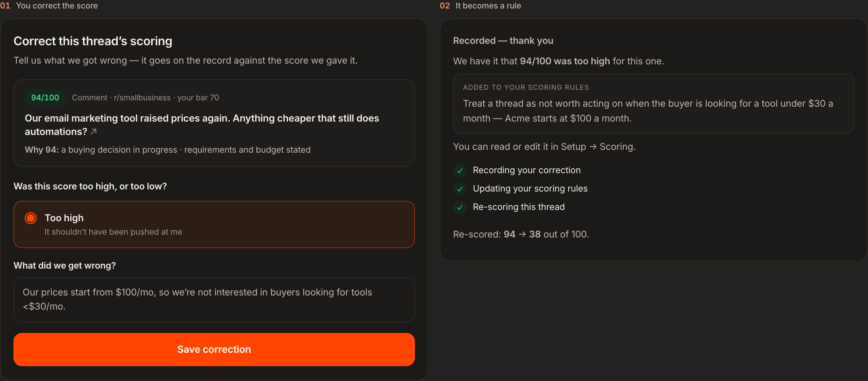Click the 02 It becomes a rule step label
The image size is (868, 381).
[x=480, y=6]
